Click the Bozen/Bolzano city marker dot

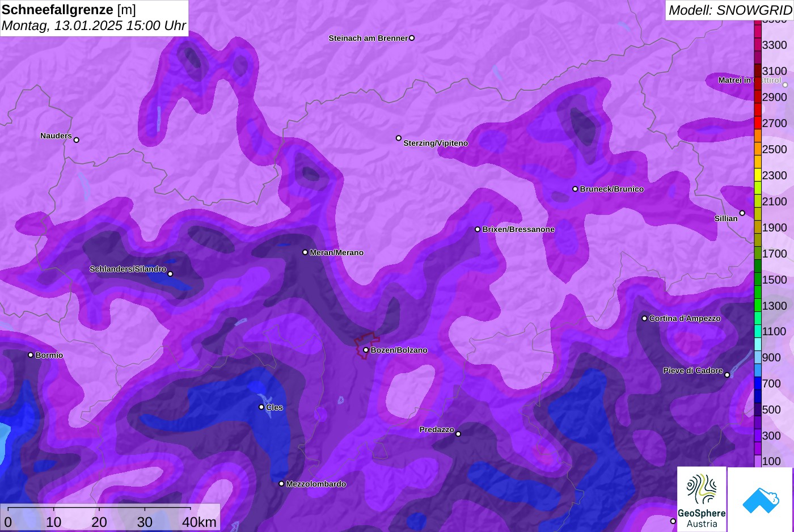pos(366,350)
